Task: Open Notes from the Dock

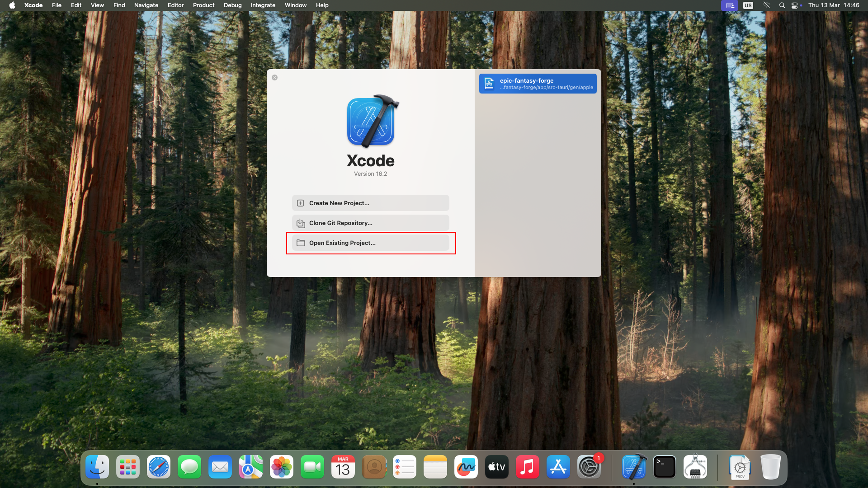Action: [435, 467]
